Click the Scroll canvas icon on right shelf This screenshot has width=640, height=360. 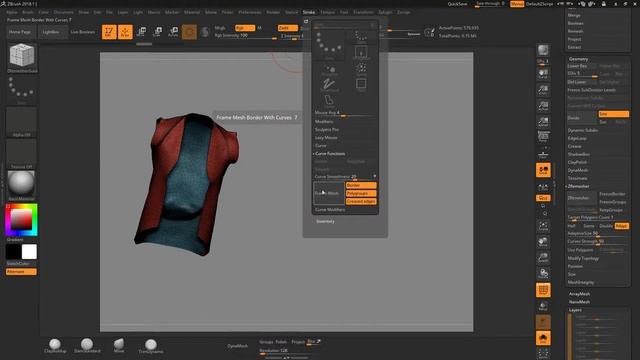[543, 74]
